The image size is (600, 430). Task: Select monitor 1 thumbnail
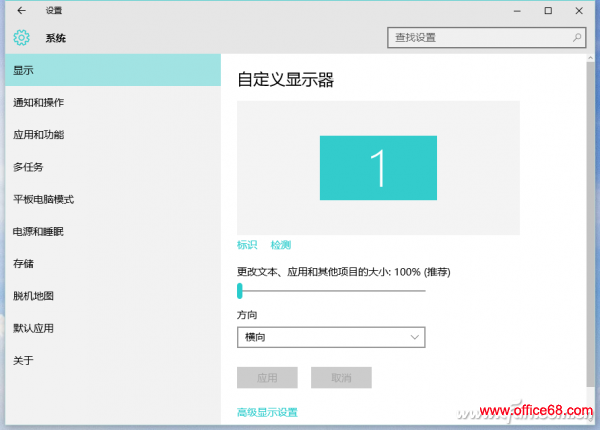(378, 168)
